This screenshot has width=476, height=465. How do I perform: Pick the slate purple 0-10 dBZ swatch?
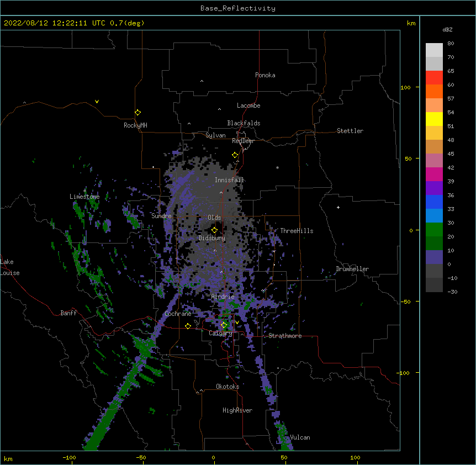(434, 257)
